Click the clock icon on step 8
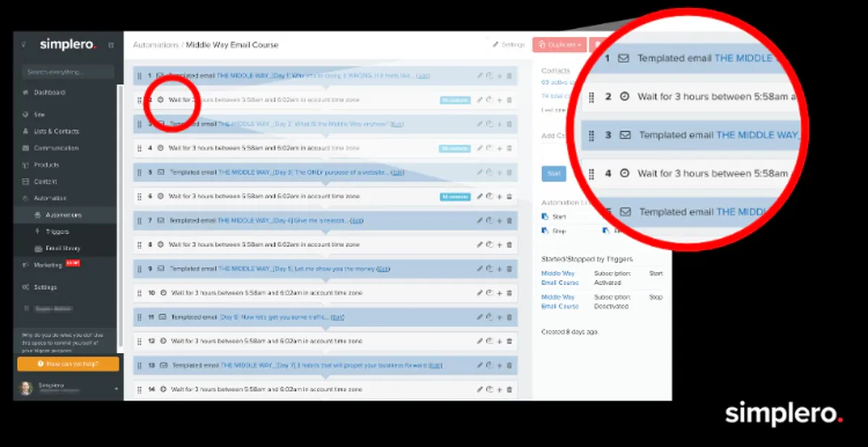The height and width of the screenshot is (447, 868). tap(162, 244)
